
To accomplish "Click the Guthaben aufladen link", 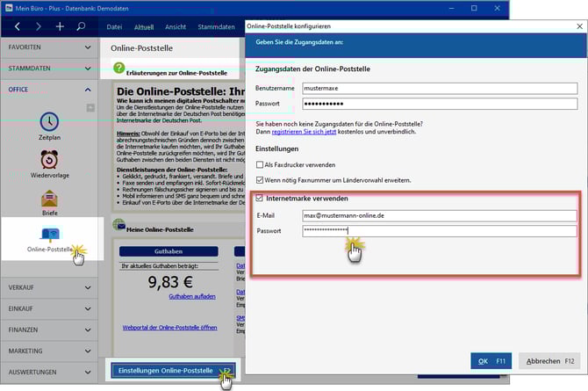I will point(192,296).
